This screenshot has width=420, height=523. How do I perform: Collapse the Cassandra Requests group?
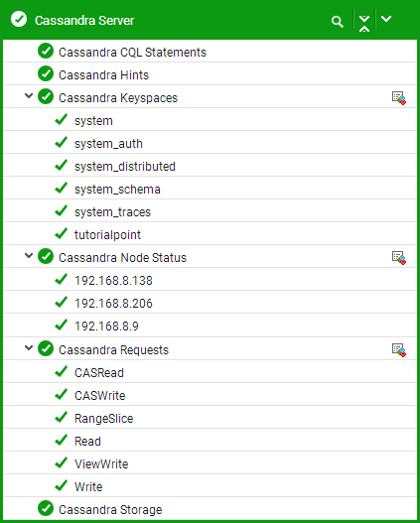29,348
